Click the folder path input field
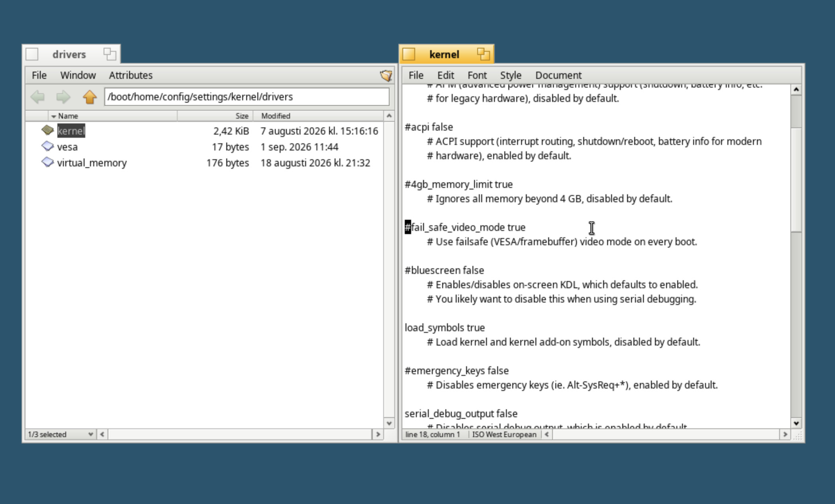This screenshot has width=835, height=504. point(247,97)
